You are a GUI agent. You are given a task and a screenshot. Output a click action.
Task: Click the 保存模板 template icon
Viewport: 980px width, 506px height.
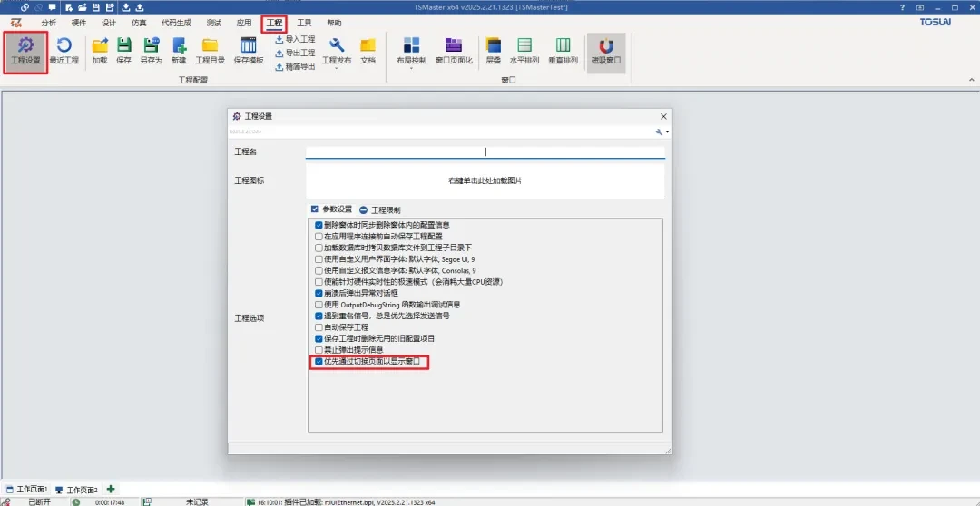coord(248,46)
